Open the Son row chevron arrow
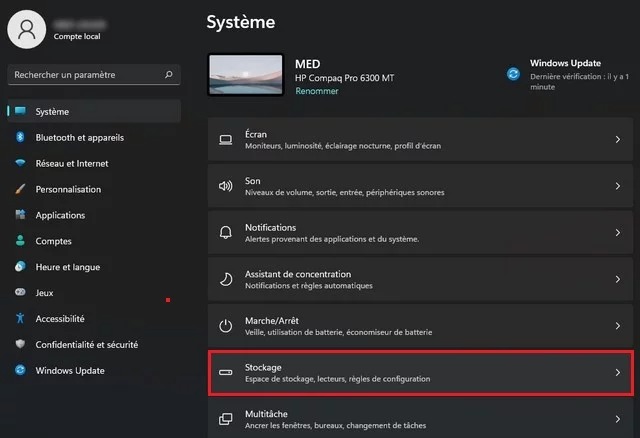The width and height of the screenshot is (640, 438). [x=617, y=186]
